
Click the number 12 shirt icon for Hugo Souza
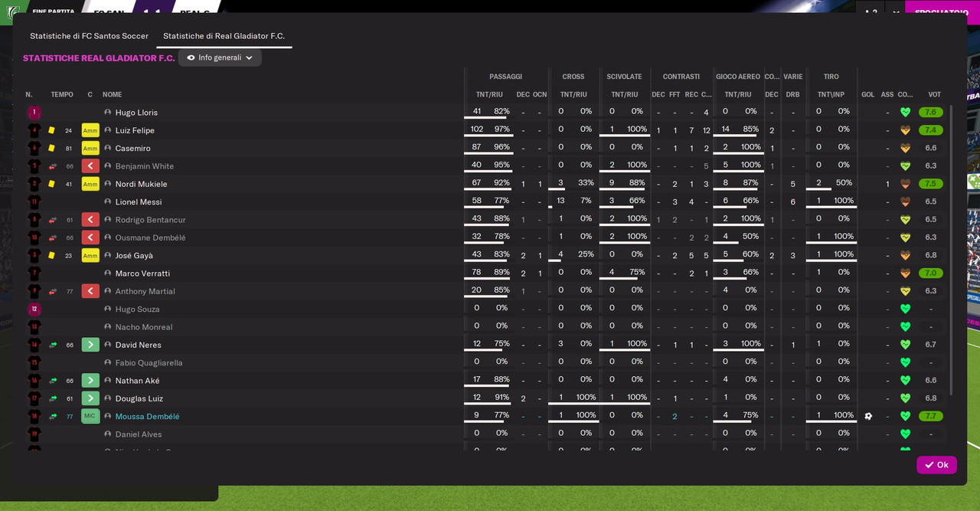[x=34, y=310]
